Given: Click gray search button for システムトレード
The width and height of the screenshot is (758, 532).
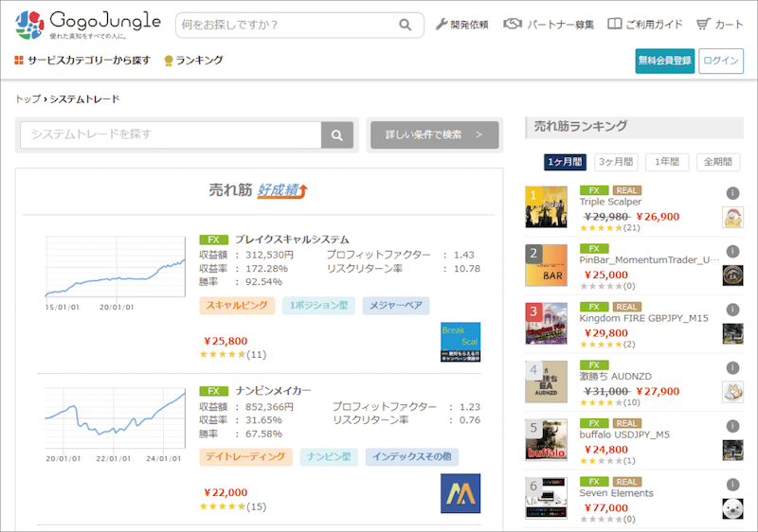Looking at the screenshot, I should point(337,135).
